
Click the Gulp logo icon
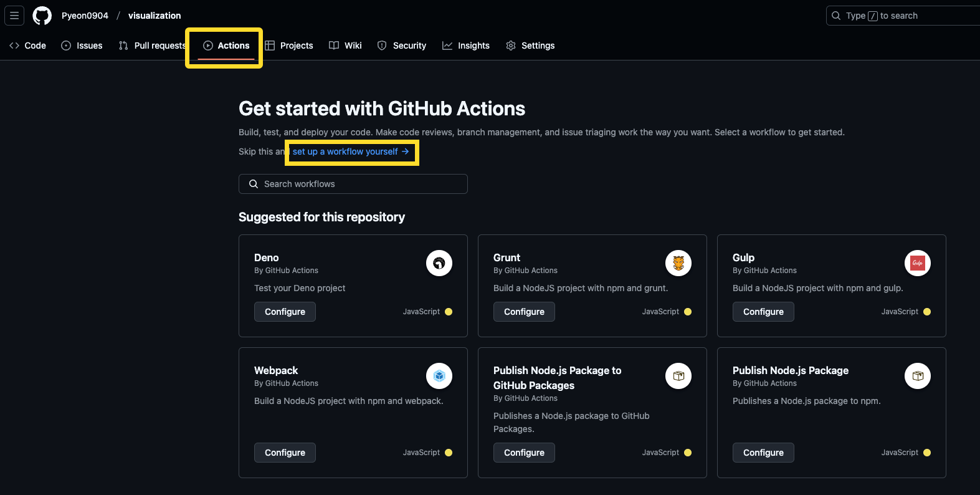click(918, 263)
